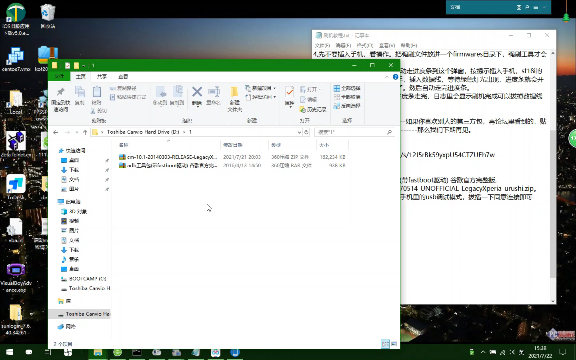Viewport: 576px width, 360px height.
Task: Click the Explorer search magnifier icon
Action: point(389,132)
